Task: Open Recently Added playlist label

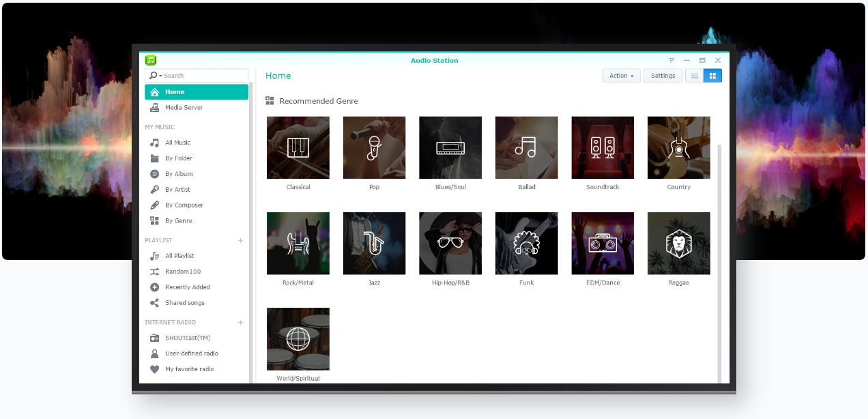Action: point(188,287)
